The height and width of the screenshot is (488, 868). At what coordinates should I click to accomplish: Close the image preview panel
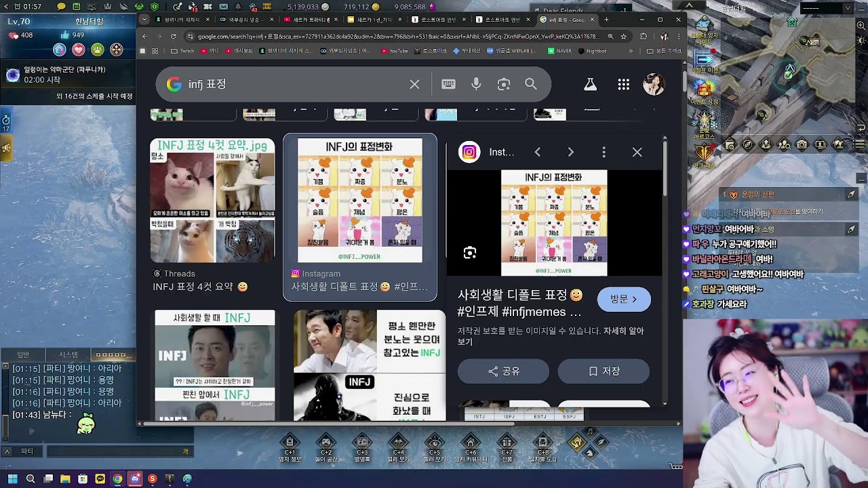[x=637, y=152]
